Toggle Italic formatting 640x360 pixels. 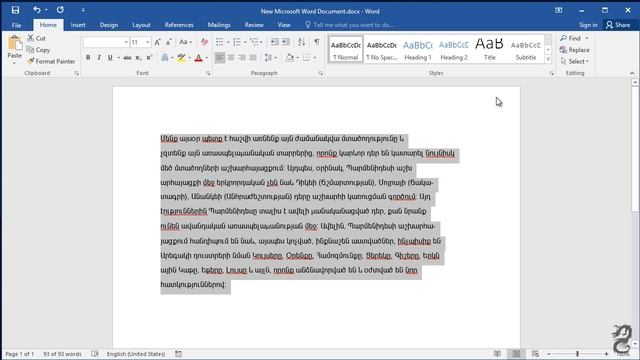pyautogui.click(x=99, y=58)
